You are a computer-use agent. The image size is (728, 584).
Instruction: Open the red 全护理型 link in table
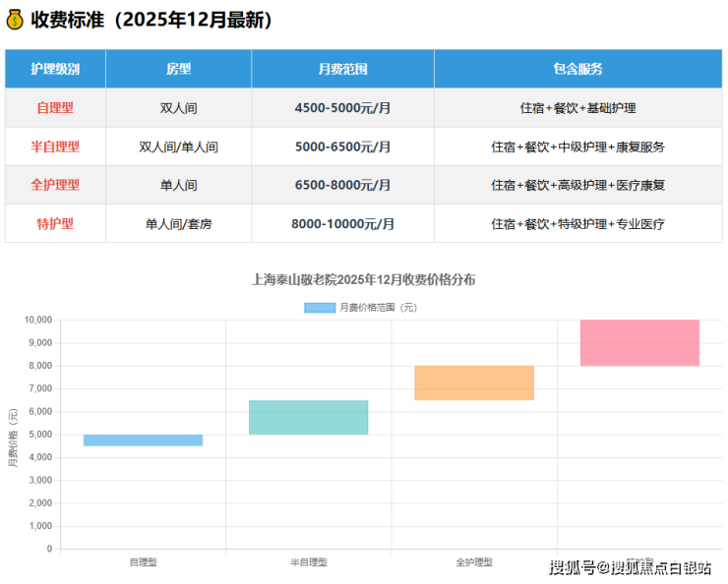[x=55, y=185]
